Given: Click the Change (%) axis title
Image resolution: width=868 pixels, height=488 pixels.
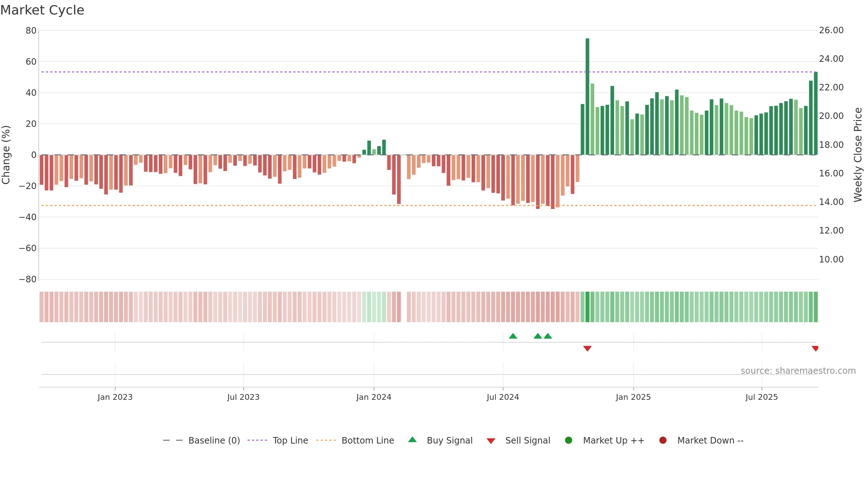Looking at the screenshot, I should coord(6,155).
